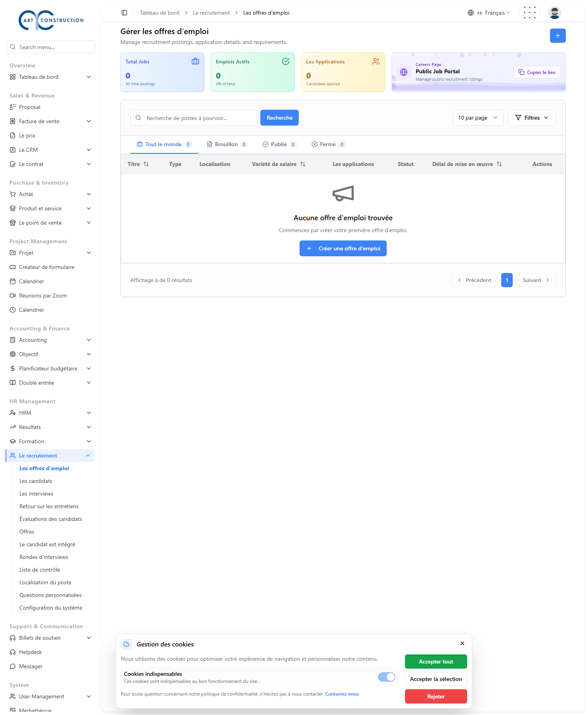Toggle the Cookies indispensables switch

click(387, 677)
